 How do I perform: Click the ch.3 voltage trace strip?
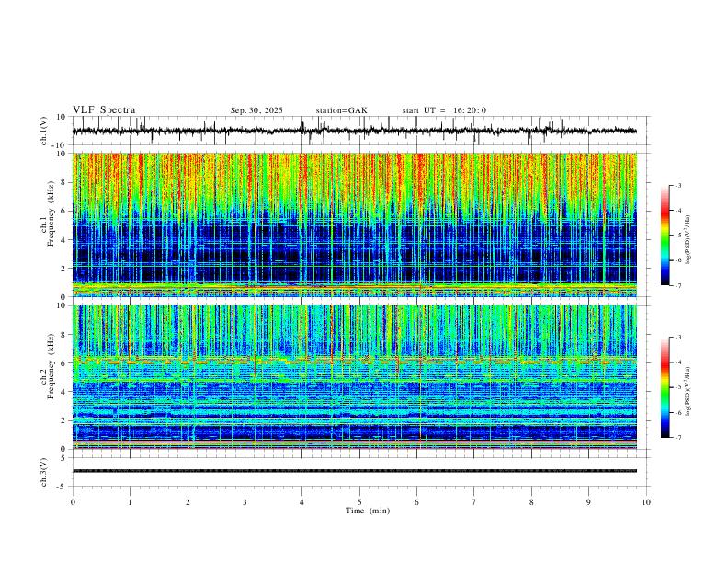[x=354, y=471]
